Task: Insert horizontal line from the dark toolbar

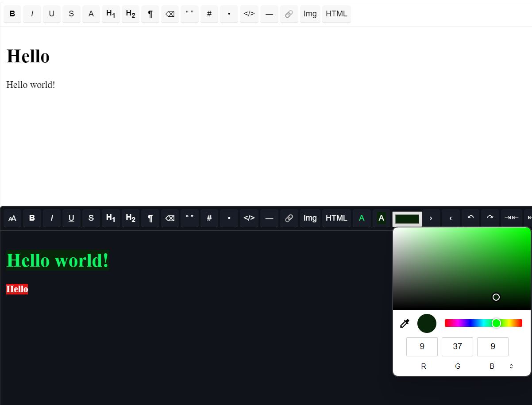Action: [269, 218]
